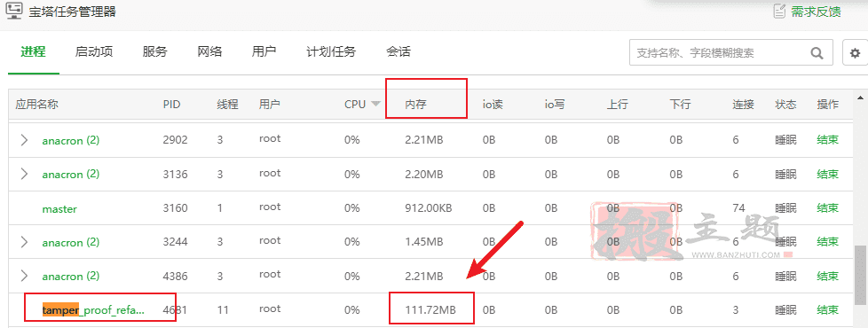Click the 需求反馈 feedback link
This screenshot has height=328, width=868.
816,12
